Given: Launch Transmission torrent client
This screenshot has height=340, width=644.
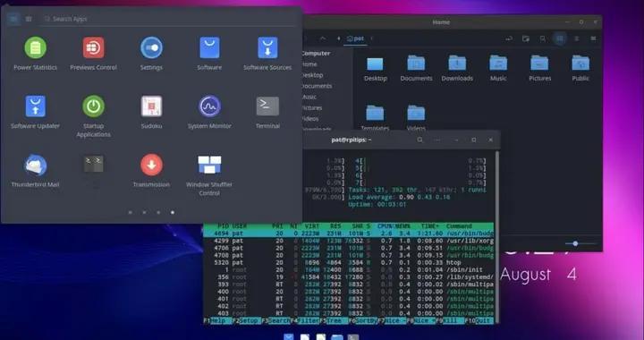Looking at the screenshot, I should tap(151, 171).
